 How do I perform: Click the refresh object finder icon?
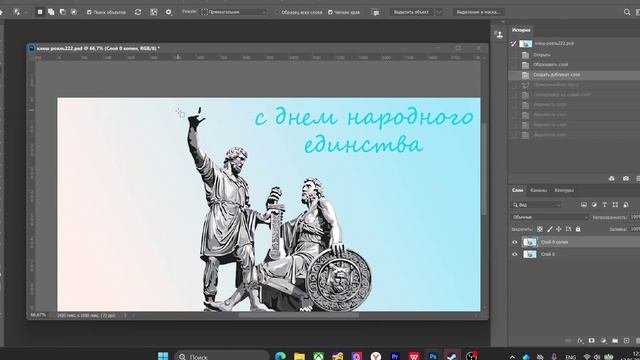click(138, 12)
